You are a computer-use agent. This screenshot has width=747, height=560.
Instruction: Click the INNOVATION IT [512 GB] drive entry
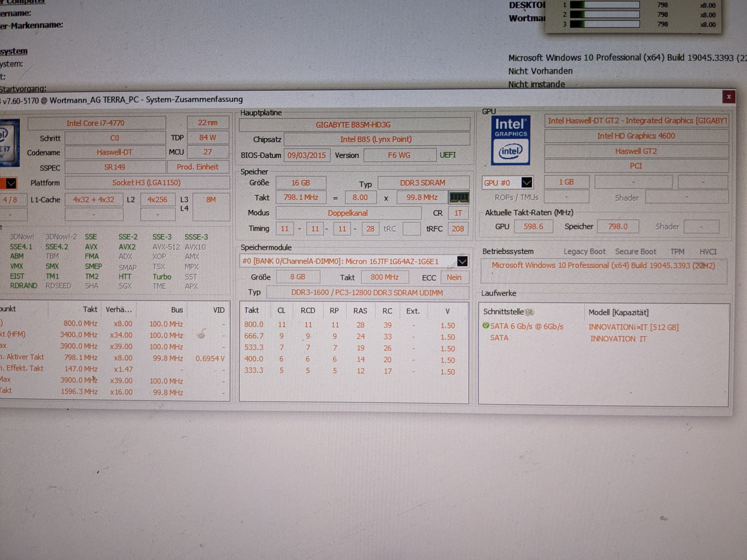[x=633, y=327]
